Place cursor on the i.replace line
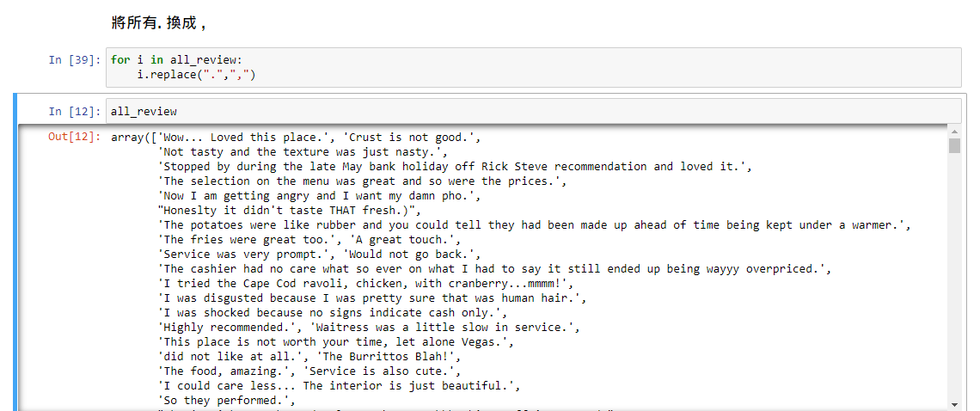 tap(197, 75)
